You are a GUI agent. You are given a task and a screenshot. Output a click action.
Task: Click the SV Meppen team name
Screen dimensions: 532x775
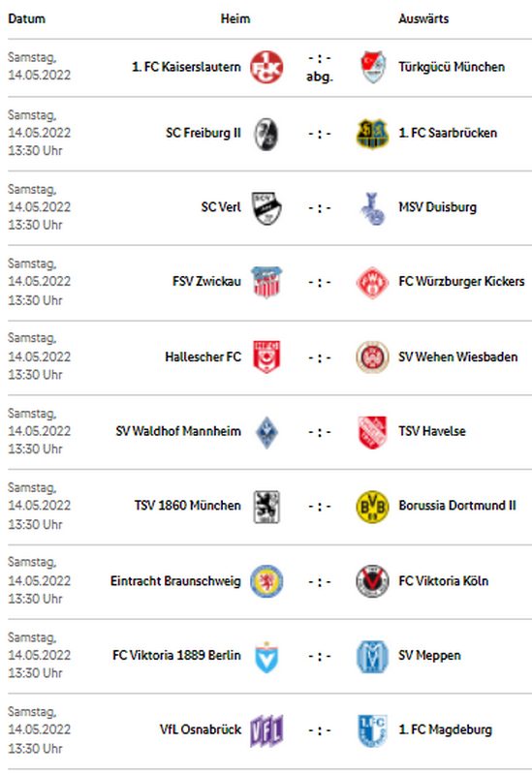point(429,656)
